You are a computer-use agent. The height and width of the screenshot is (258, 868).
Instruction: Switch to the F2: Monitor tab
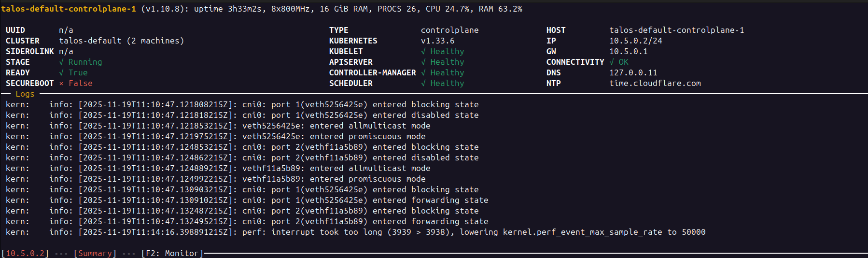pos(172,253)
